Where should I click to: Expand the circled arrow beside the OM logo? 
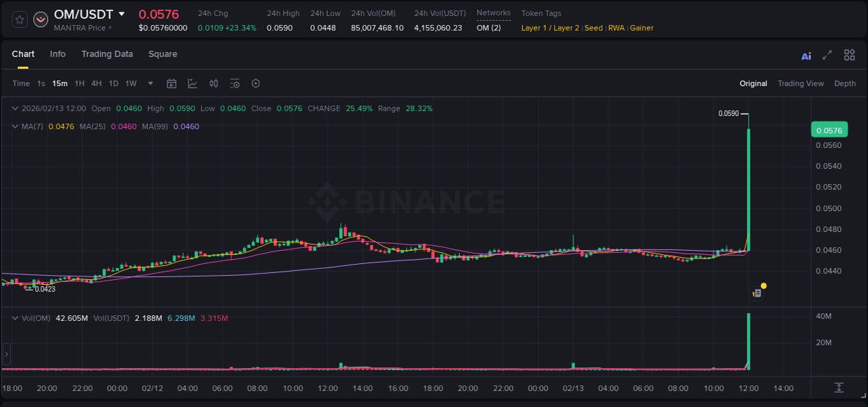(40, 19)
